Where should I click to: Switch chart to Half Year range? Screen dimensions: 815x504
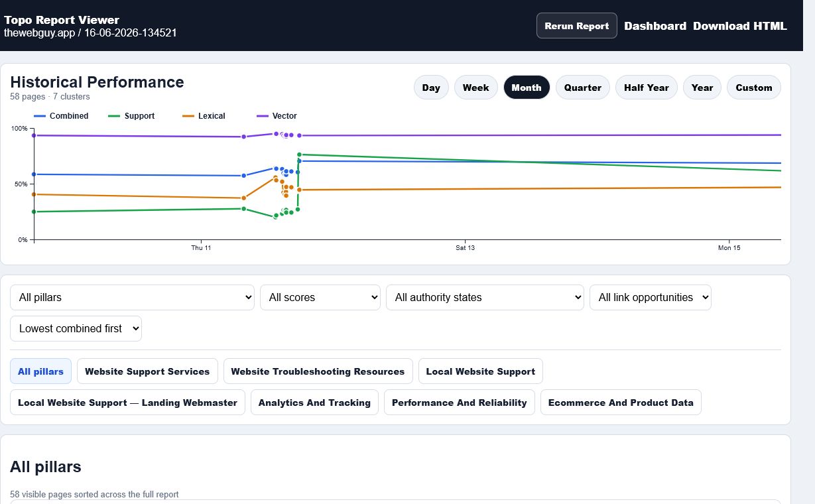647,88
